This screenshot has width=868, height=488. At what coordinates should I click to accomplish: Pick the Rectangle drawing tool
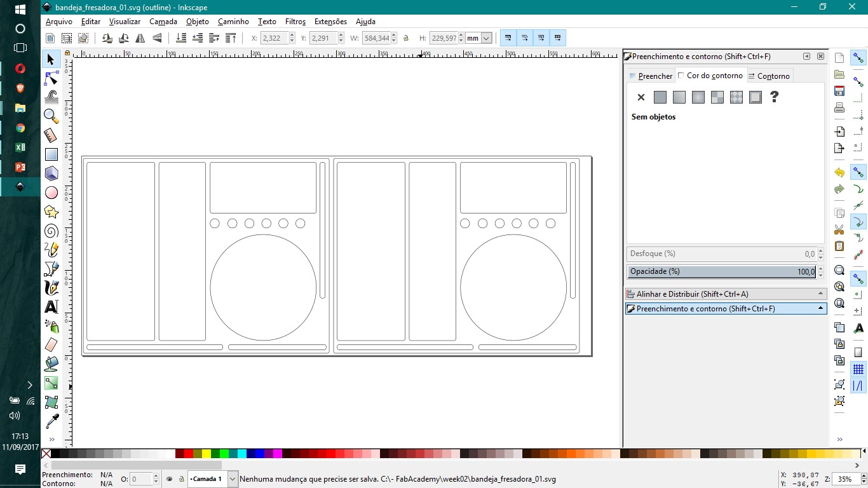(x=51, y=154)
